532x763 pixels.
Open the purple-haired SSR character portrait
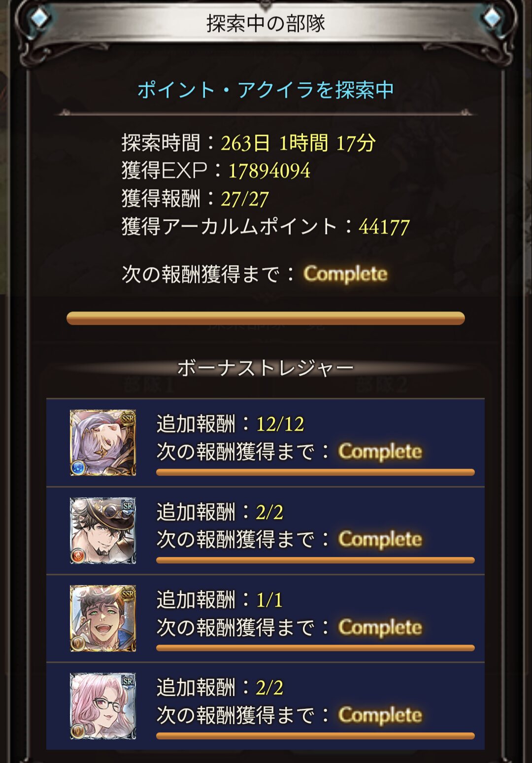(x=103, y=443)
